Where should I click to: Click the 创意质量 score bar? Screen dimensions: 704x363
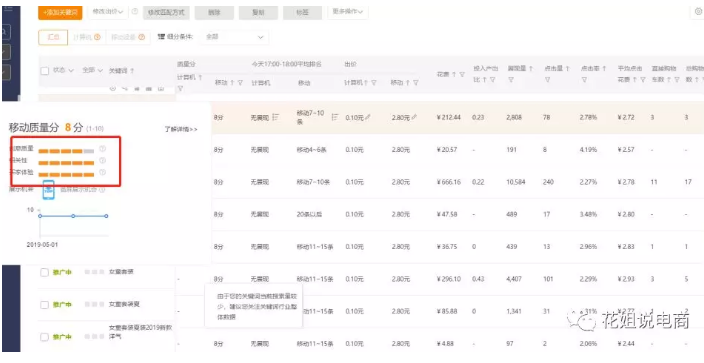point(66,151)
